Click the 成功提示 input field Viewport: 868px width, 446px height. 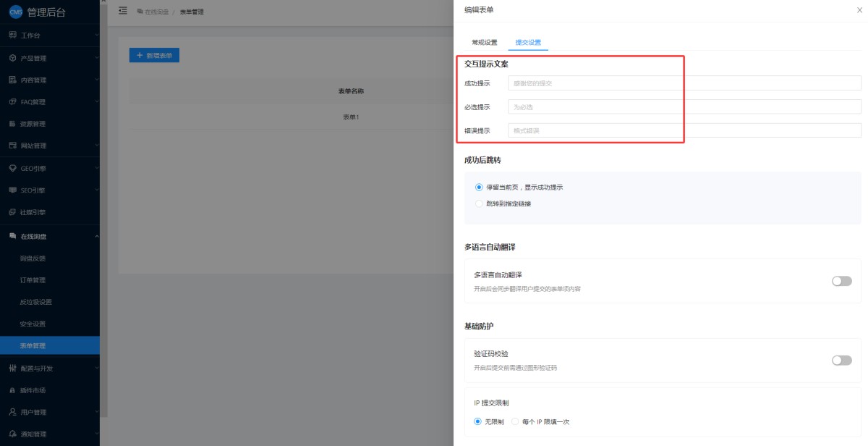tap(684, 83)
